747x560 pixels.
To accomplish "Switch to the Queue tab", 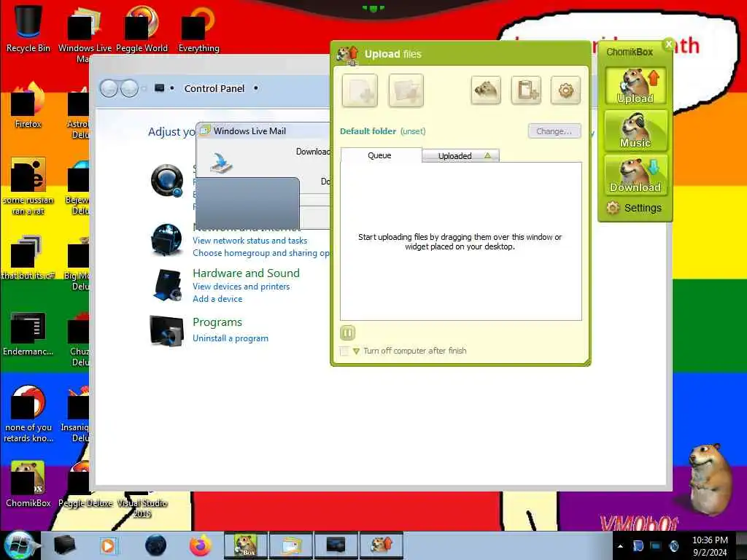I will point(381,155).
